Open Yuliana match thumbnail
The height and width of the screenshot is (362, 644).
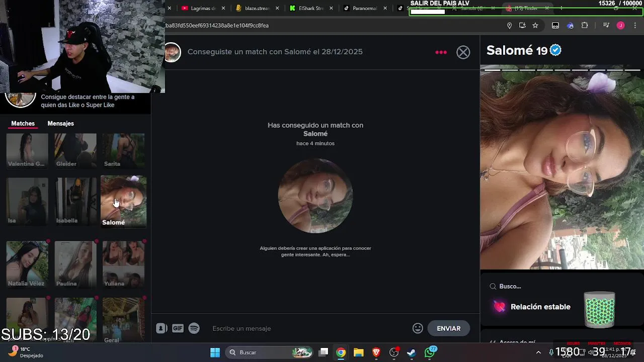[123, 264]
